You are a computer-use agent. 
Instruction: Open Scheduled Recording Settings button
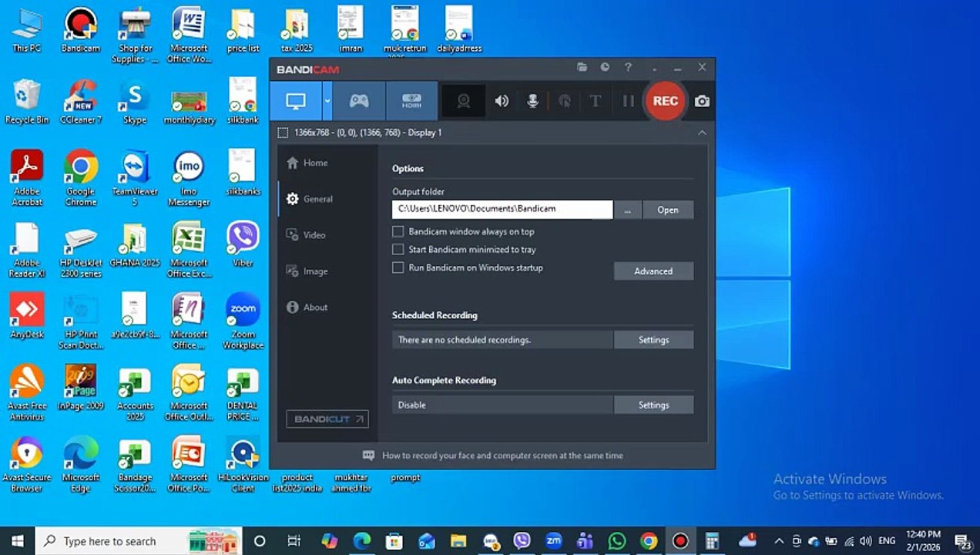pyautogui.click(x=653, y=340)
